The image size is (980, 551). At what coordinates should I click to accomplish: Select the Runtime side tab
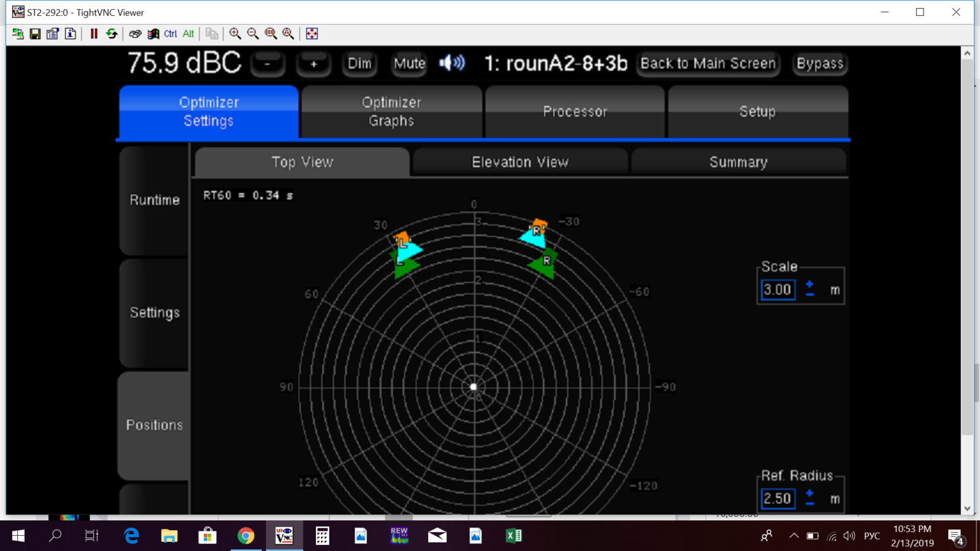click(x=154, y=200)
